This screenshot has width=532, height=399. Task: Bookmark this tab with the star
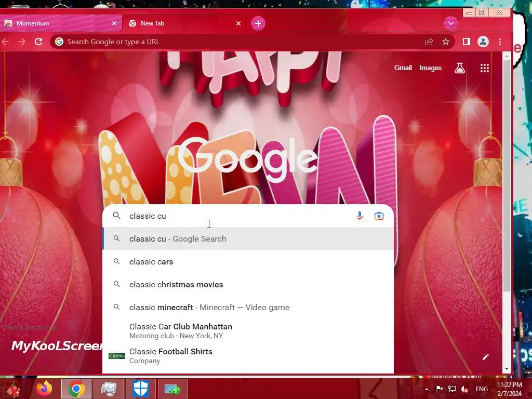445,42
